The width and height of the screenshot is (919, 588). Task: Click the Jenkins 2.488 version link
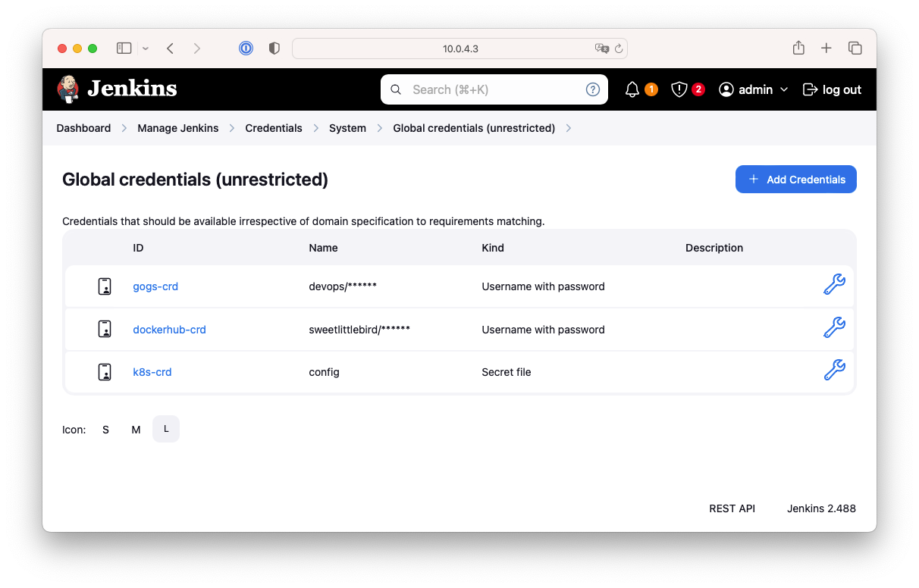tap(821, 508)
